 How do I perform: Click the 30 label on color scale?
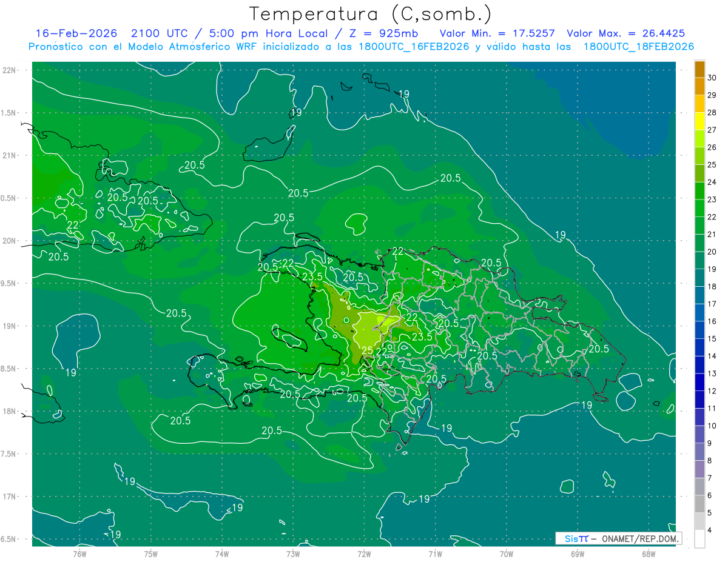pyautogui.click(x=712, y=78)
